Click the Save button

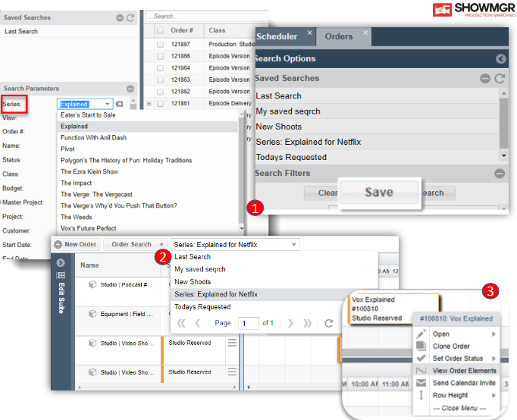pyautogui.click(x=379, y=193)
